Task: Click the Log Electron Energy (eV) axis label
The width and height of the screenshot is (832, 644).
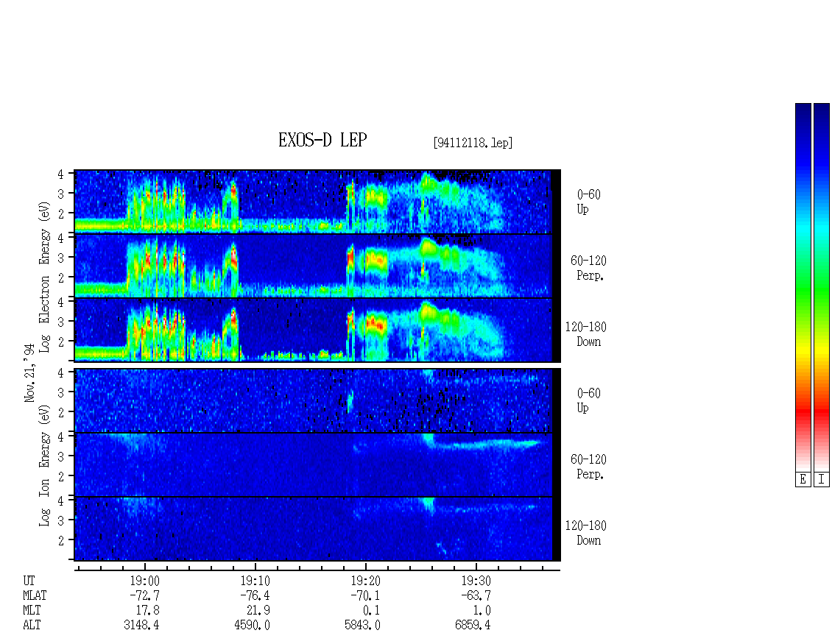Action: coord(44,277)
